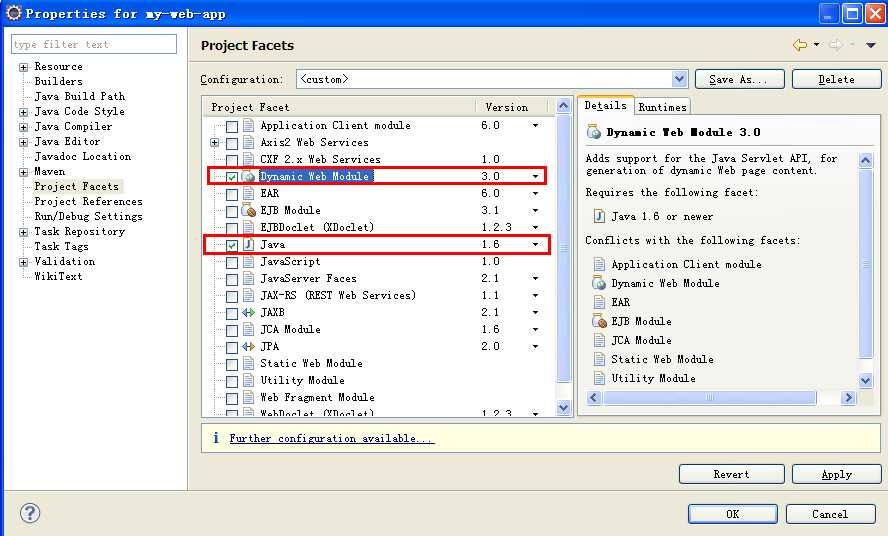The image size is (888, 536).
Task: Click the Eclipse gear icon in title bar
Action: coord(14,12)
